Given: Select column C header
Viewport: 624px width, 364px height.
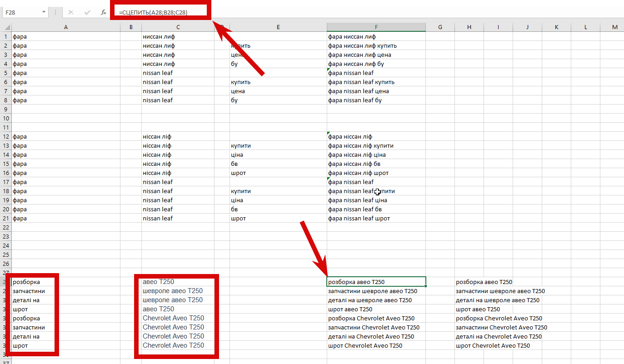Looking at the screenshot, I should tap(178, 27).
